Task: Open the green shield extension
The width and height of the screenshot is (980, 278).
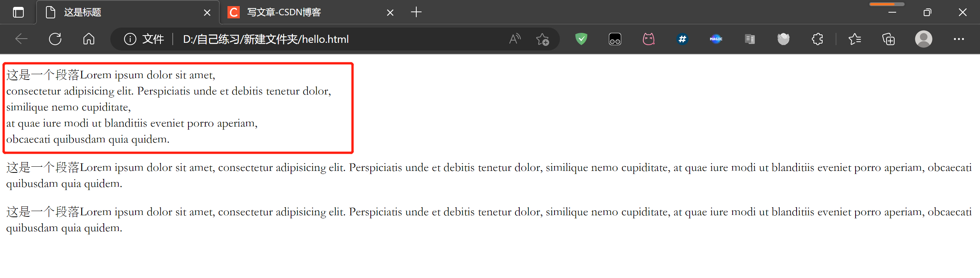Action: click(x=581, y=39)
